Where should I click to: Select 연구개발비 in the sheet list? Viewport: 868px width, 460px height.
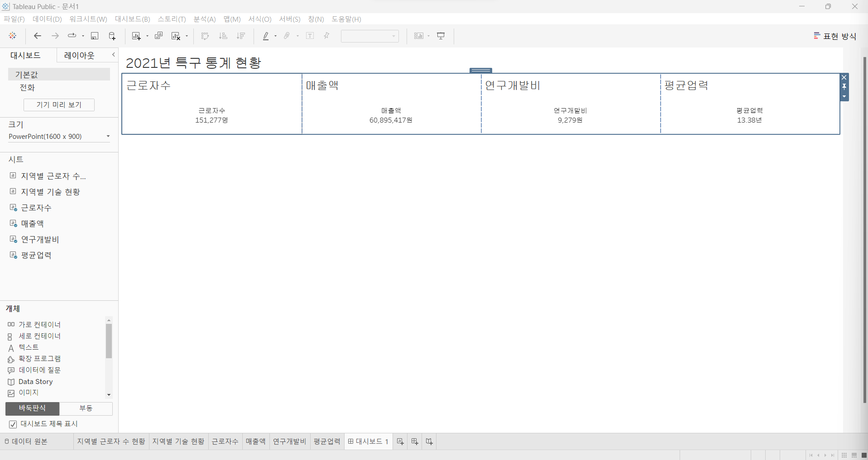[x=40, y=239]
